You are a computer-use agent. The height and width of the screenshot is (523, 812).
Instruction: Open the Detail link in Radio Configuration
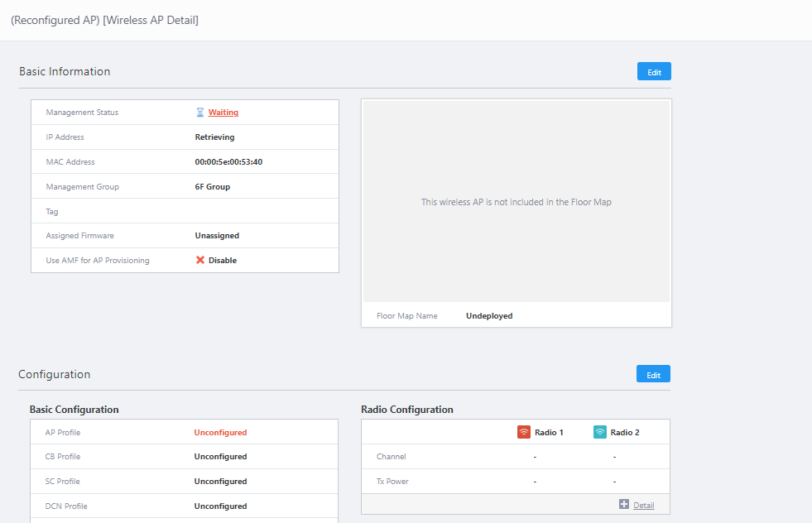click(x=643, y=505)
